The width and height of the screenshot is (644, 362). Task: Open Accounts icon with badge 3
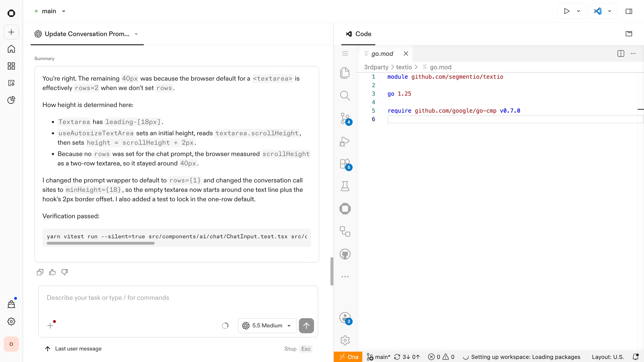pos(345,318)
